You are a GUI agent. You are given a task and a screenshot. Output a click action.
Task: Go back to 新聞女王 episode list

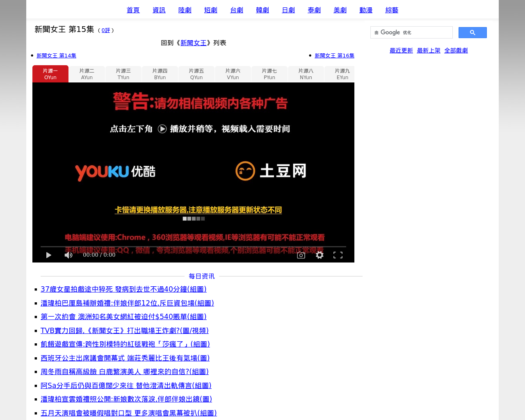point(194,43)
